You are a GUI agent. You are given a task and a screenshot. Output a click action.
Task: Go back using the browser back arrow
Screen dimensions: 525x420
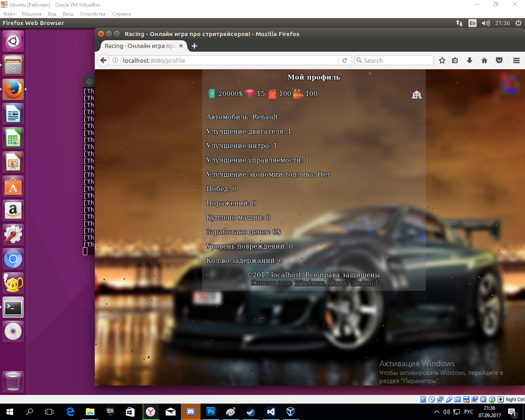click(x=103, y=60)
